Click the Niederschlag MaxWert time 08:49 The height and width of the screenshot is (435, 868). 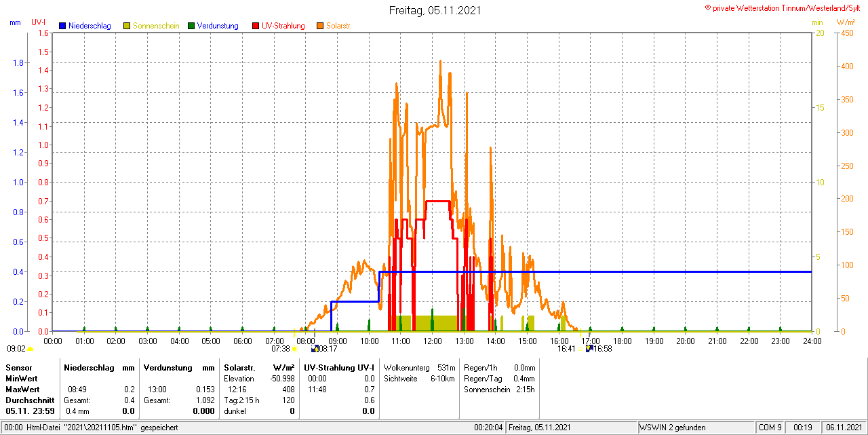coord(77,390)
